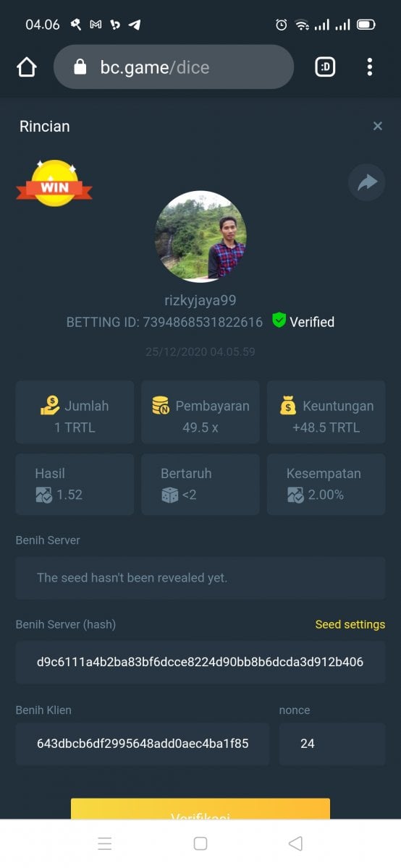The image size is (401, 868).
Task: Tap the bc.game/dice address bar
Action: point(174,67)
